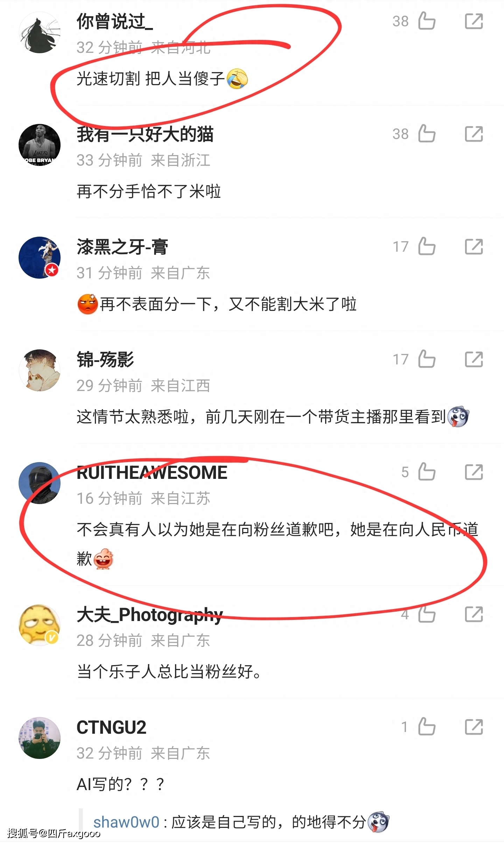Open 大夫_Photography's emoji avatar
Screen dimensions: 504x844
click(40, 625)
